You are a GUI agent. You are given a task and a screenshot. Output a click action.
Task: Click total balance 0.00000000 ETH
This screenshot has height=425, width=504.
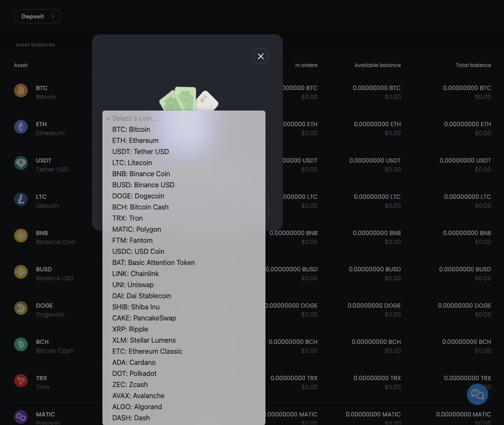pos(468,124)
